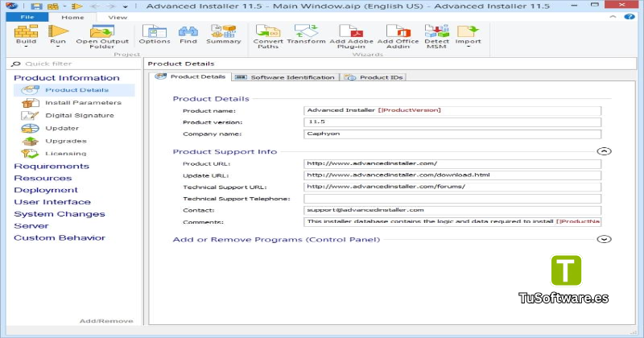Collapse the ribbon with caret icon

tap(613, 17)
